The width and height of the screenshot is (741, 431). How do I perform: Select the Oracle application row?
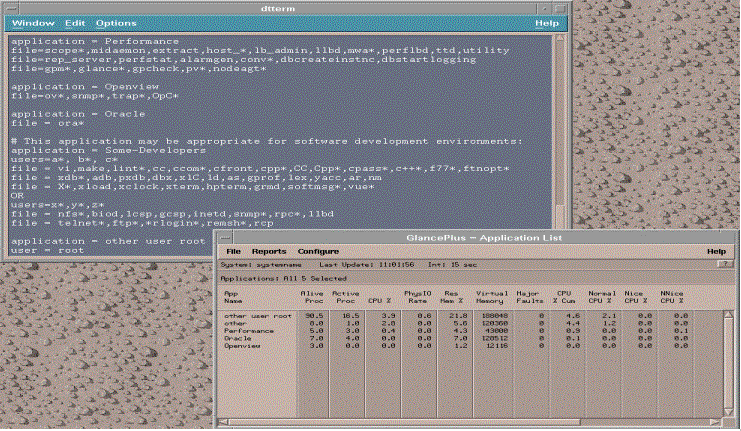(x=236, y=339)
